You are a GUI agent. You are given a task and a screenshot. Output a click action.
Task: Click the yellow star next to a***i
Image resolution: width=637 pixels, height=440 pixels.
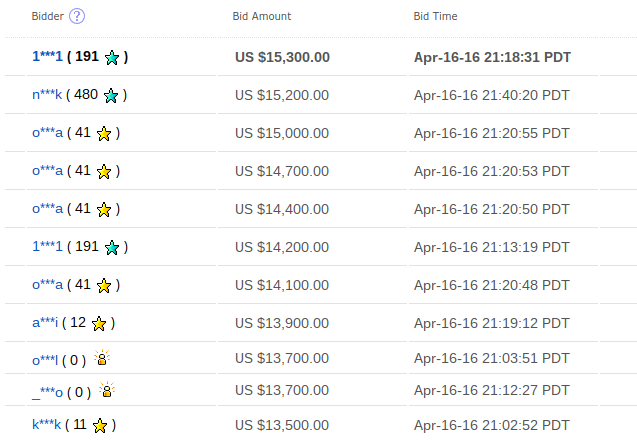99,324
